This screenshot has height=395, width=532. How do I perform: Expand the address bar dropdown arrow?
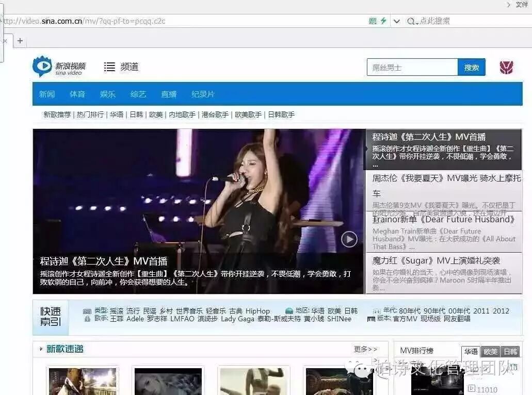[x=397, y=21]
